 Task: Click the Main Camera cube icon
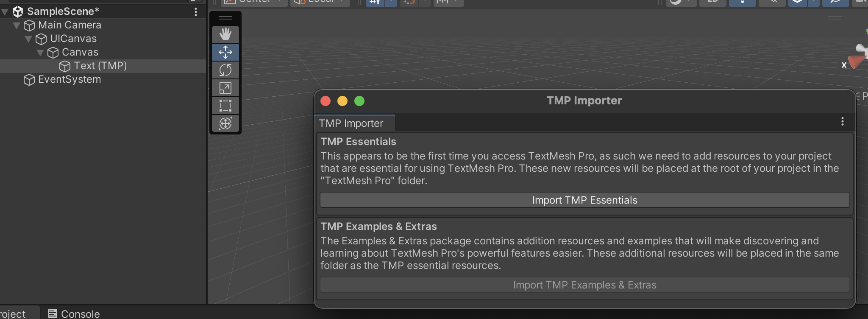(29, 25)
